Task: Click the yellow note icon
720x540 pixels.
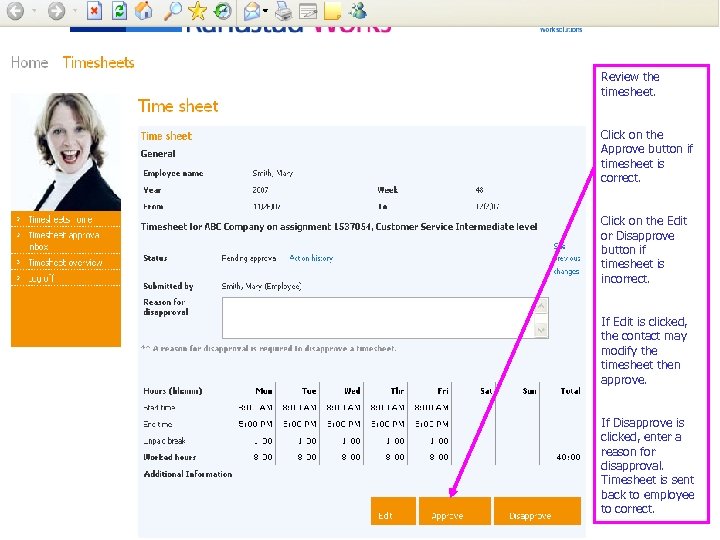Action: (332, 11)
